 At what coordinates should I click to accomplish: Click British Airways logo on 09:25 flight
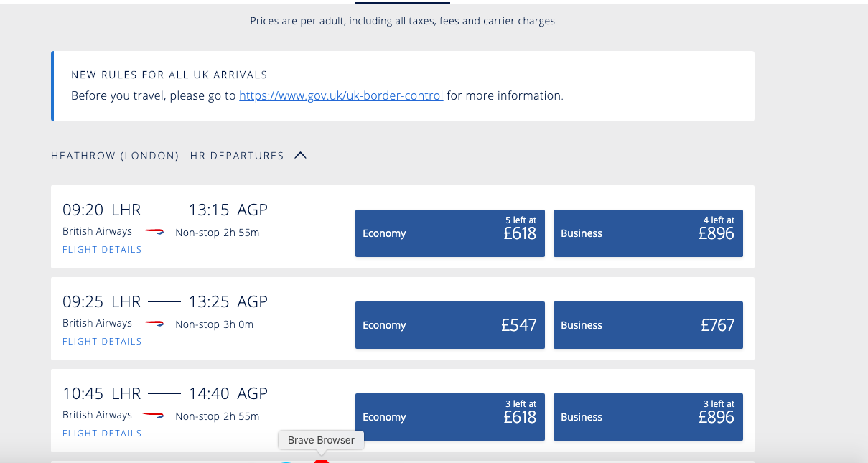tap(153, 324)
